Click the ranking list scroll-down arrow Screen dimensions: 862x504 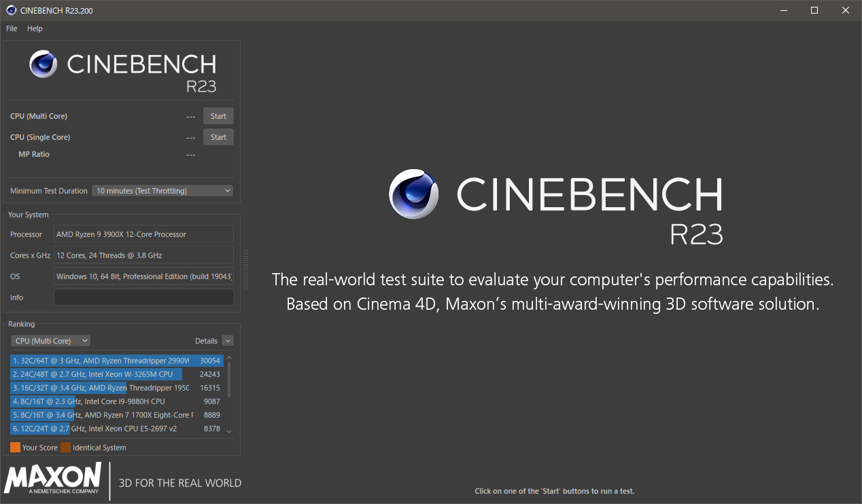pyautogui.click(x=229, y=431)
